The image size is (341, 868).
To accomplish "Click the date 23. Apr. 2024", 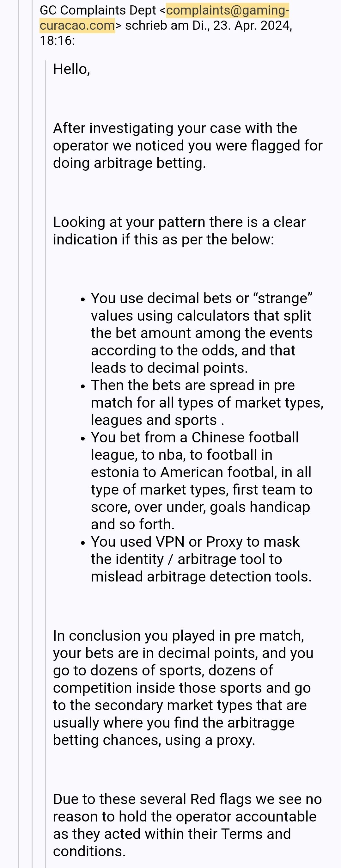I will point(252,26).
